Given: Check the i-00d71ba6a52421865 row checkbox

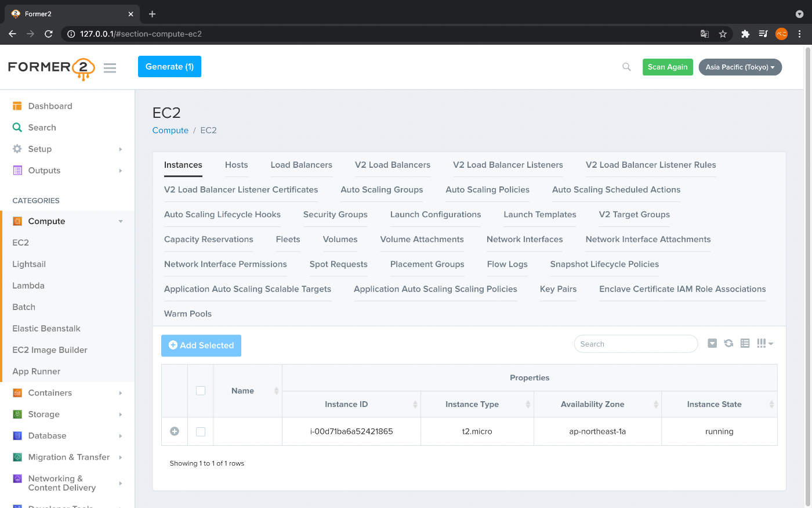Looking at the screenshot, I should point(201,431).
